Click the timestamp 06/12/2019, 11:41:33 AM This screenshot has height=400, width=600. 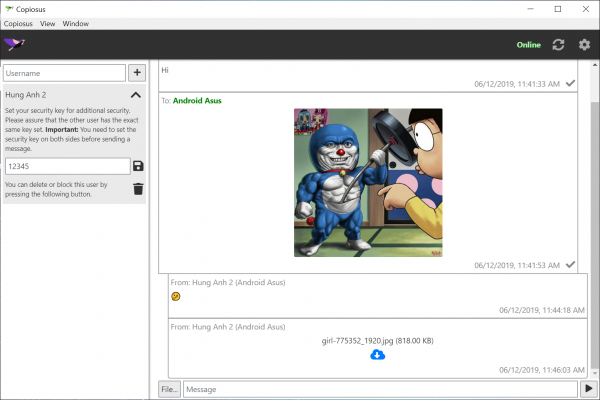coord(517,84)
